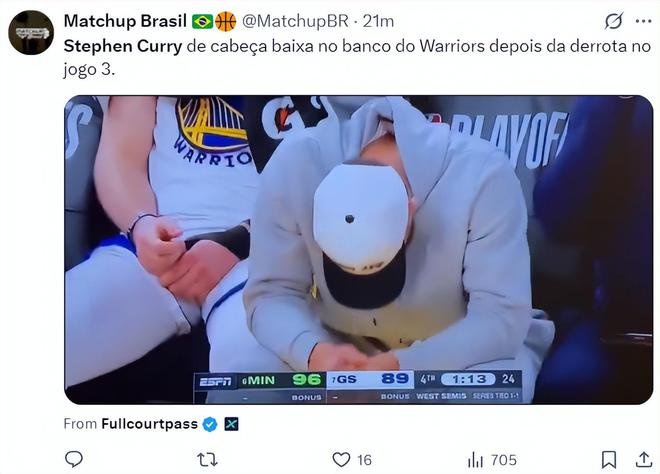Click the bold "Stephen Curry" text
Image resolution: width=660 pixels, height=474 pixels.
123,46
